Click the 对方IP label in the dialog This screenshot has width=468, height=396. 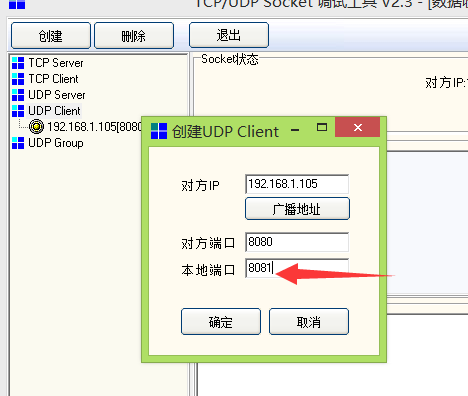tap(200, 186)
